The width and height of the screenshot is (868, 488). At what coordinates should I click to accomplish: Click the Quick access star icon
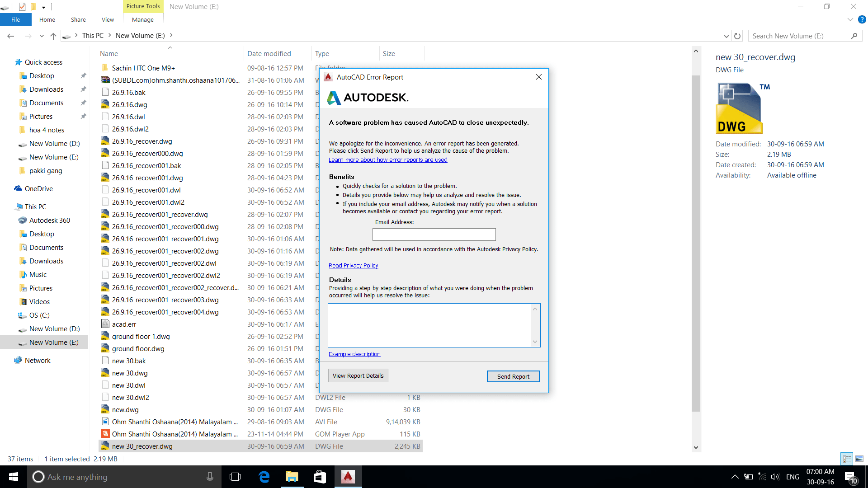[x=18, y=62]
